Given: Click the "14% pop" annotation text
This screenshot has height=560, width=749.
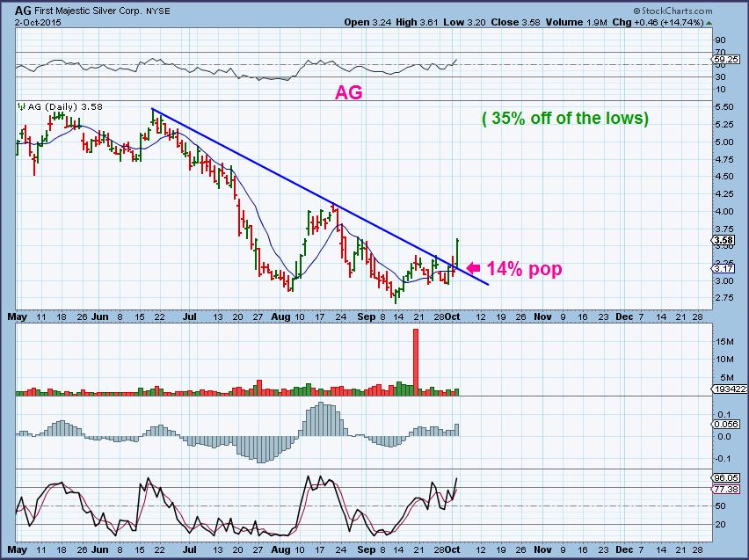Looking at the screenshot, I should (x=524, y=268).
